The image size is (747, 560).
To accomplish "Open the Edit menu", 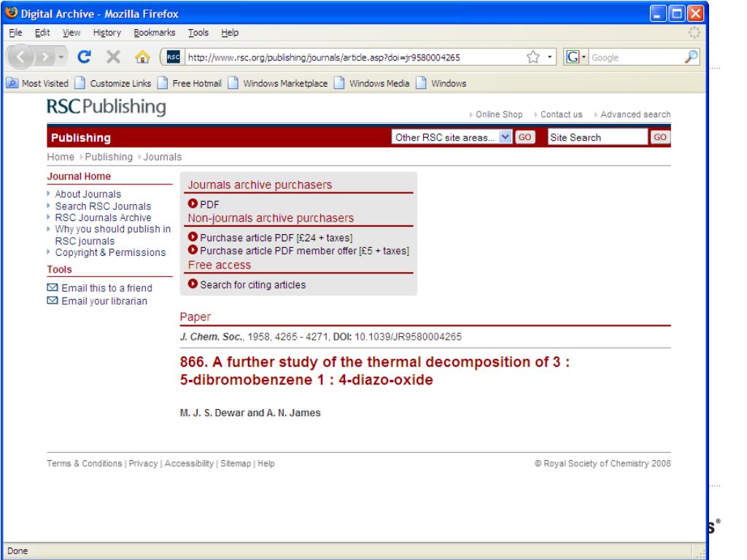I will (42, 32).
